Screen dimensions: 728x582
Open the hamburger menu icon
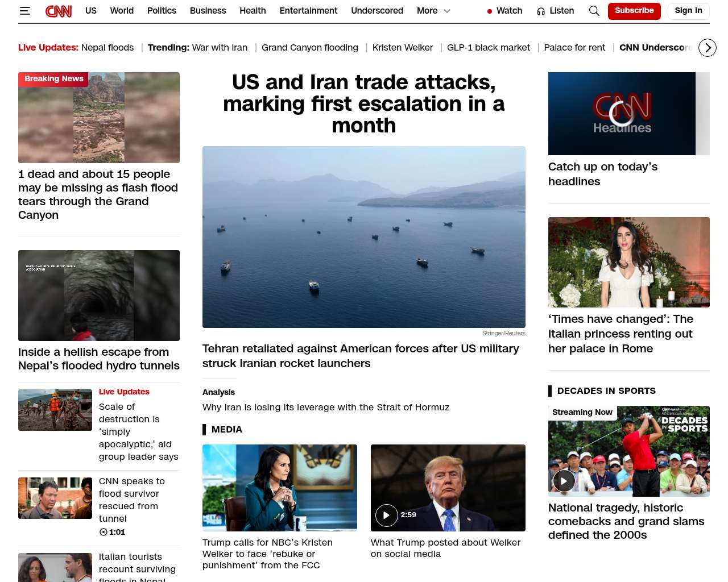(25, 11)
